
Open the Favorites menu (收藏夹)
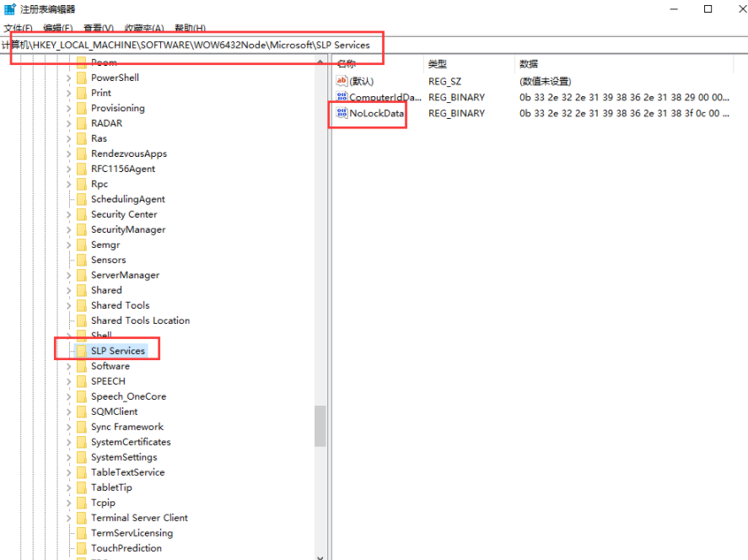(144, 28)
